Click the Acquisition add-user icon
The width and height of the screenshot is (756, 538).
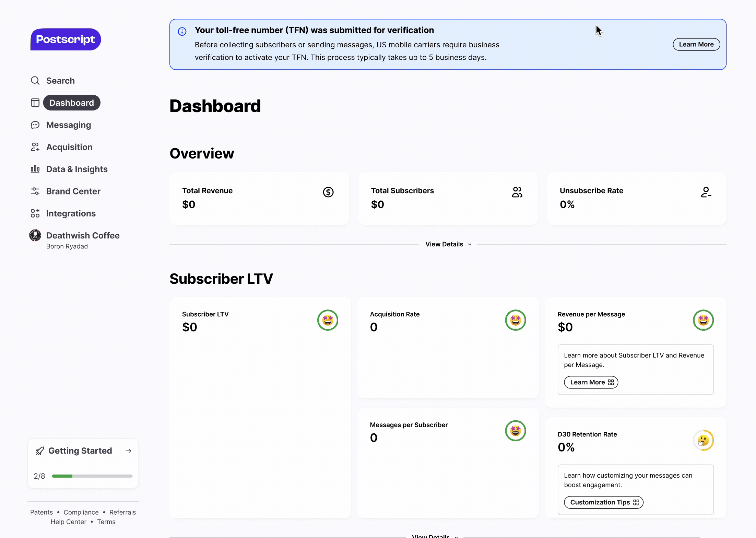[35, 147]
